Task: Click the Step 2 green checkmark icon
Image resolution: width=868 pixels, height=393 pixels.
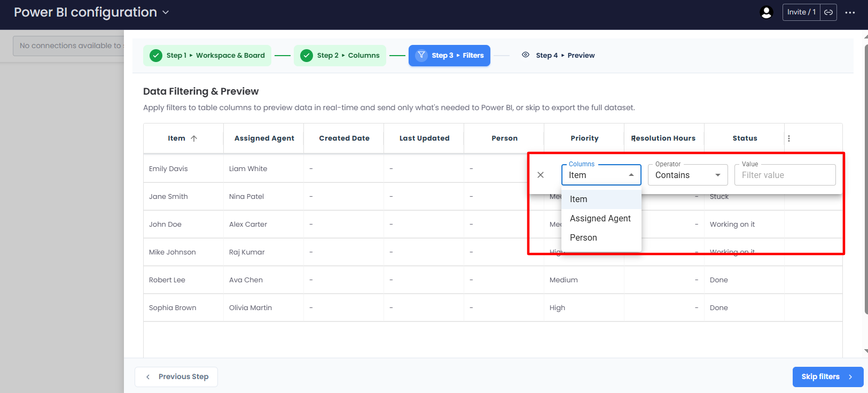Action: 307,56
